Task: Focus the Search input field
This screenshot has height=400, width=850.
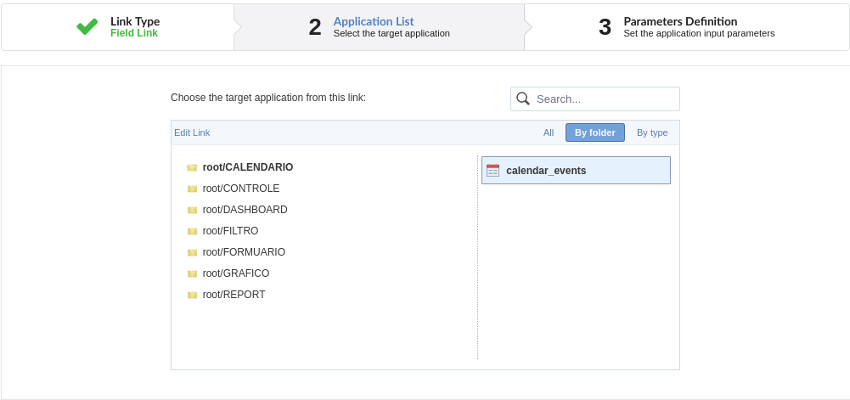Action: 595,99
